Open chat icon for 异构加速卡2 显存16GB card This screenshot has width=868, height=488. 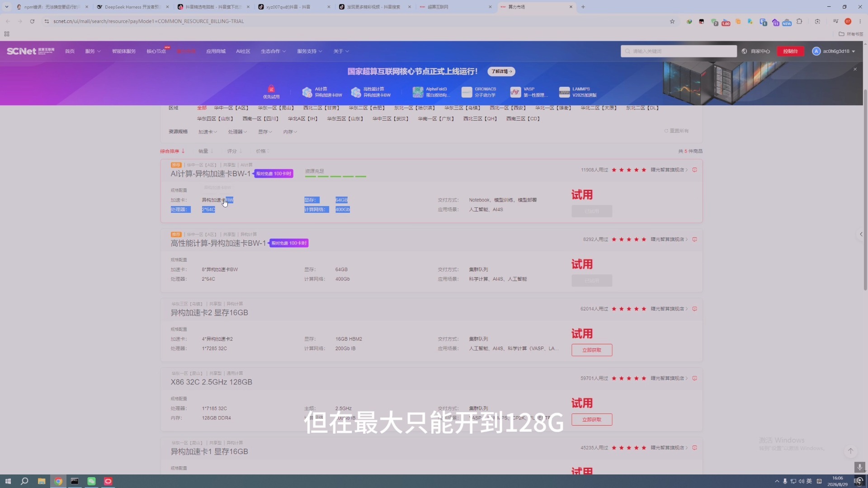[x=695, y=309]
